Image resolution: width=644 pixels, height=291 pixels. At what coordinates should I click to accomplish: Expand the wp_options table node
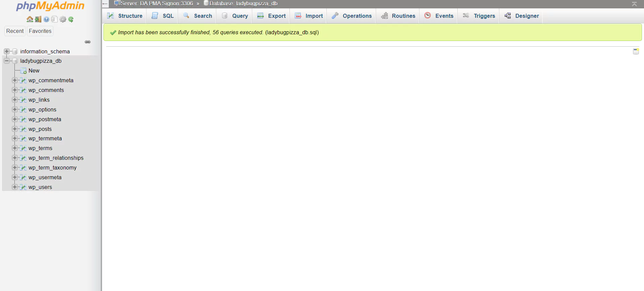[15, 109]
